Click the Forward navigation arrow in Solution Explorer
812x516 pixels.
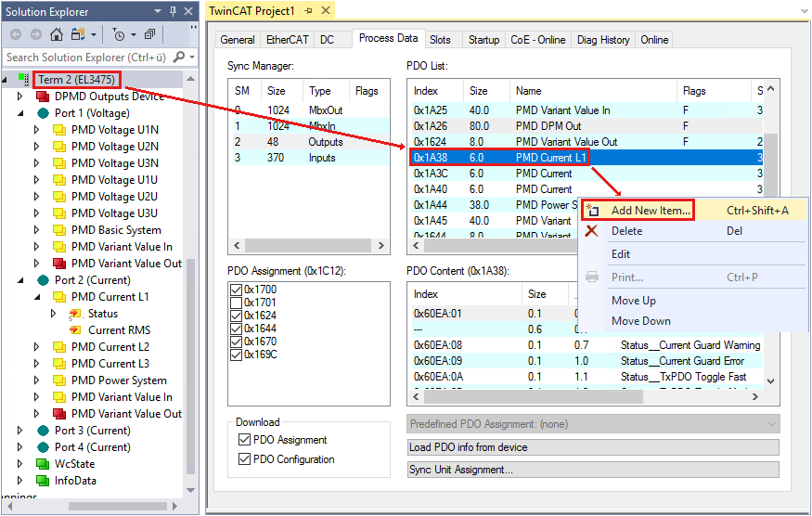pos(36,34)
